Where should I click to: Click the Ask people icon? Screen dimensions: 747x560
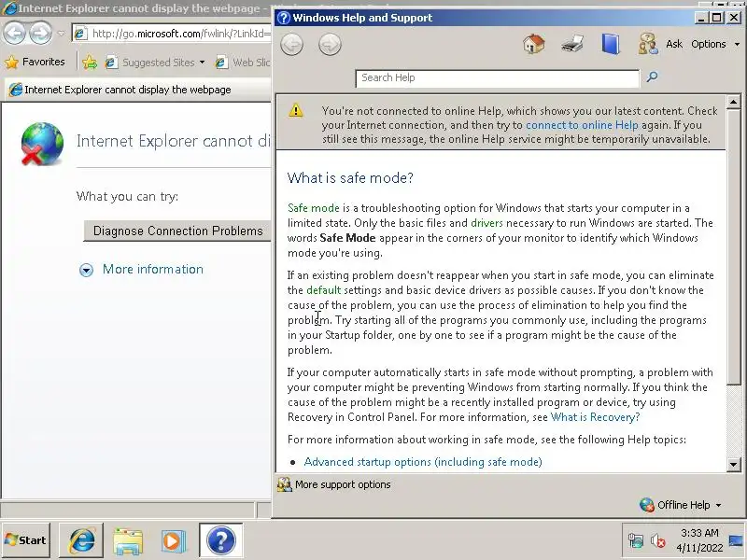(648, 44)
